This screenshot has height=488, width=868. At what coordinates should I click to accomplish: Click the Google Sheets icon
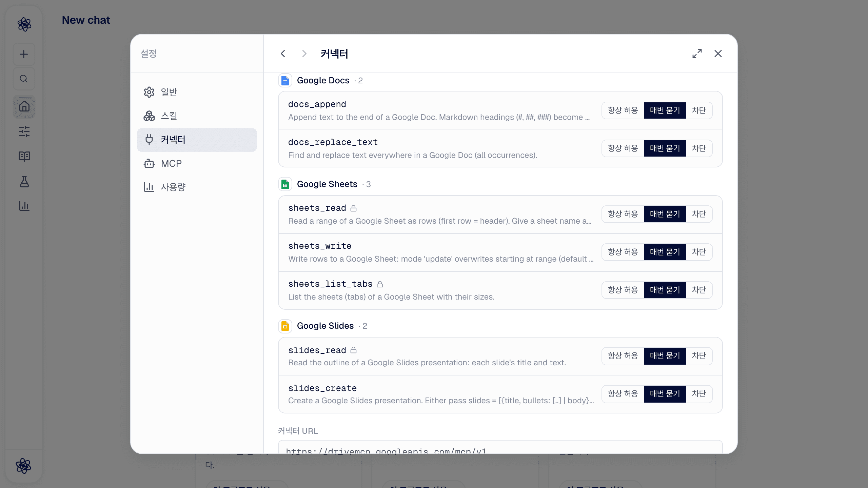pyautogui.click(x=285, y=184)
